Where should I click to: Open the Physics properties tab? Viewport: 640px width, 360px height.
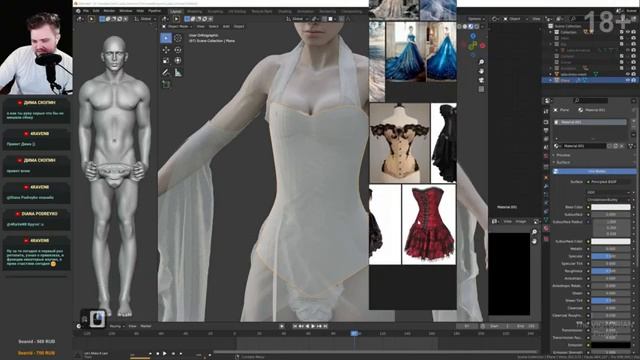[546, 203]
